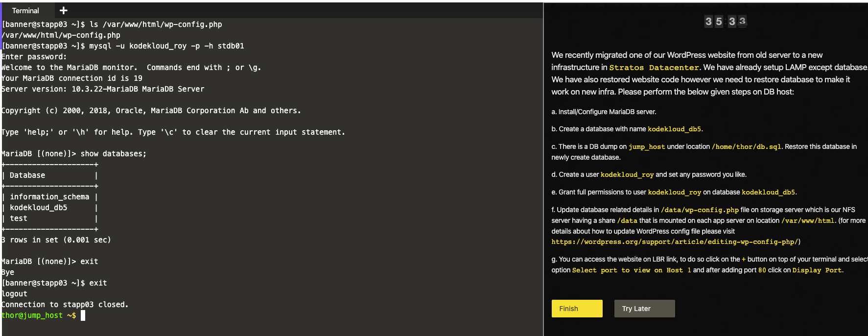Click the countdown timer digits
Viewport: 868px width, 336px height.
[x=726, y=21]
